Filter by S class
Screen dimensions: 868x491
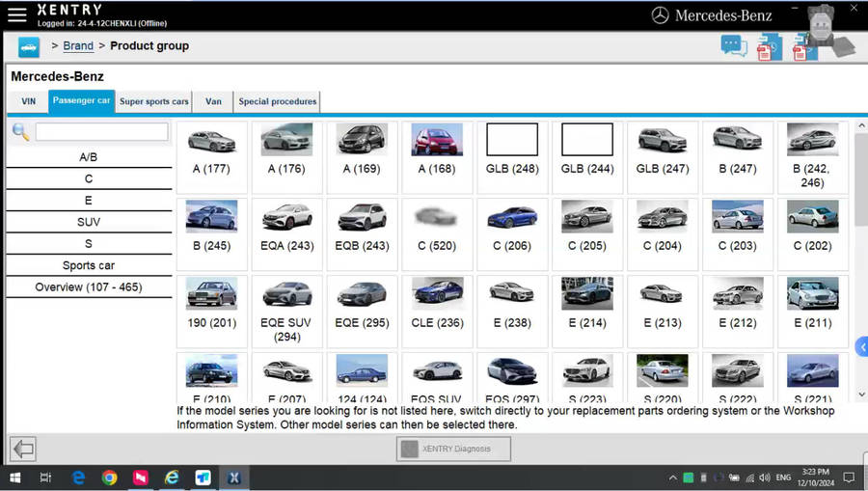point(89,243)
